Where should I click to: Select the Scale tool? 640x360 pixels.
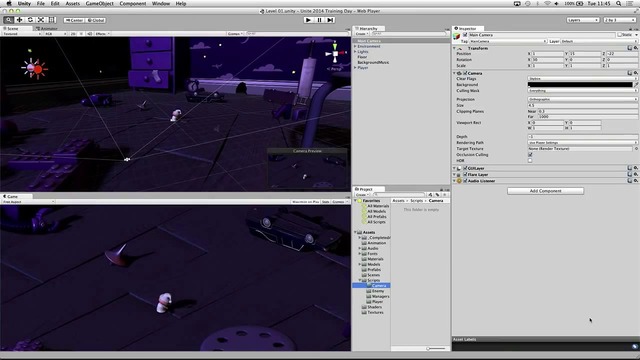click(41, 20)
